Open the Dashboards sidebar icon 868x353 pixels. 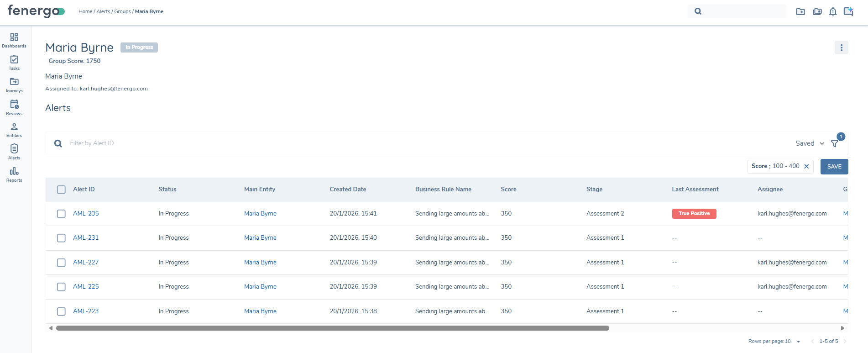pyautogui.click(x=14, y=40)
